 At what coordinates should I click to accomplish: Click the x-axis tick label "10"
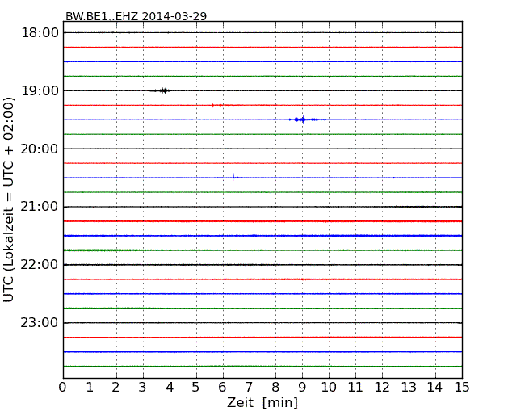(329, 387)
